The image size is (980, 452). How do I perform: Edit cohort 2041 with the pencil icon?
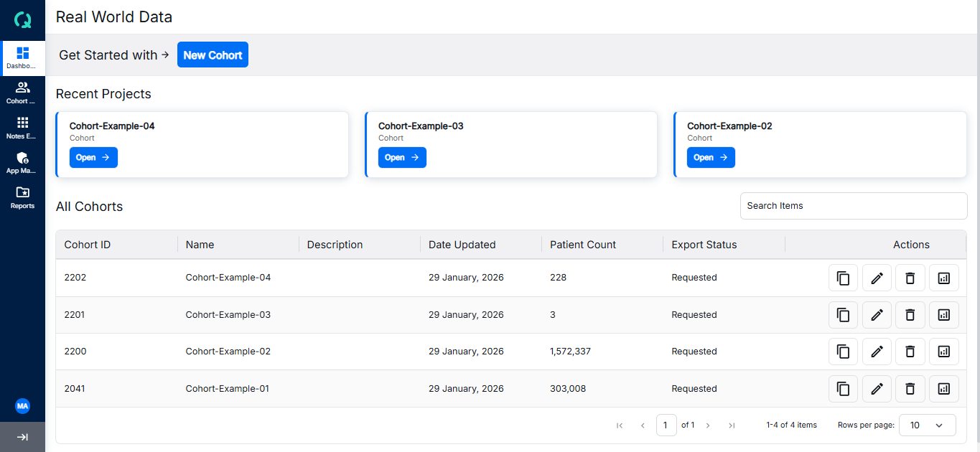point(877,389)
